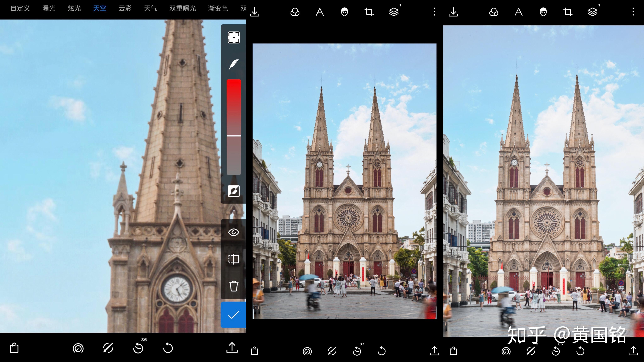Open the middle panel three-dot menu

coord(435,12)
